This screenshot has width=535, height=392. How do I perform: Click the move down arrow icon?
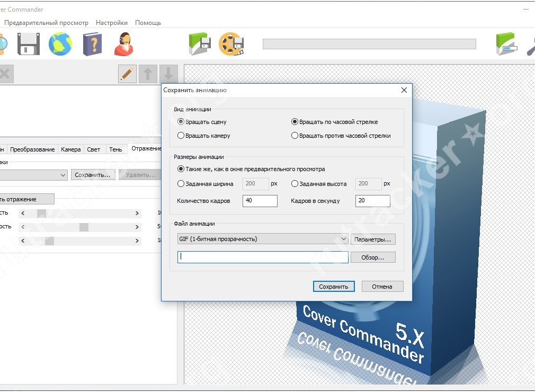click(x=168, y=74)
